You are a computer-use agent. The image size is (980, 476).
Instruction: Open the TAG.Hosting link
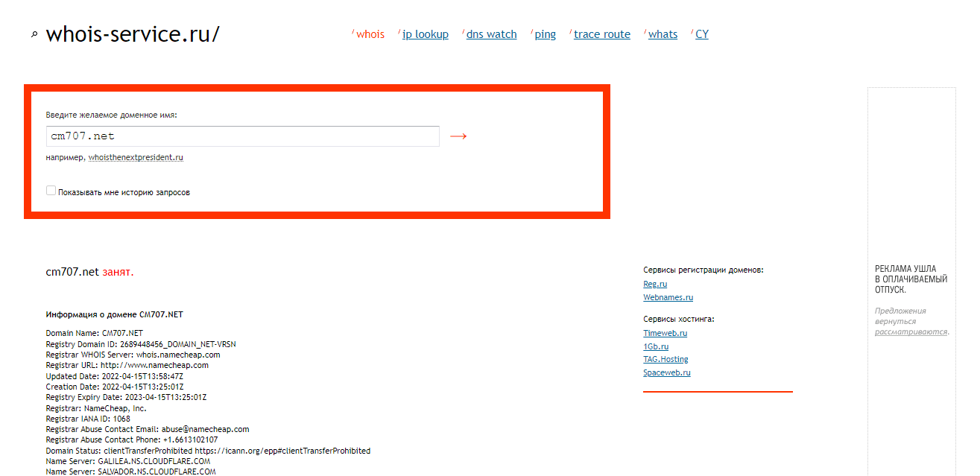(x=666, y=360)
